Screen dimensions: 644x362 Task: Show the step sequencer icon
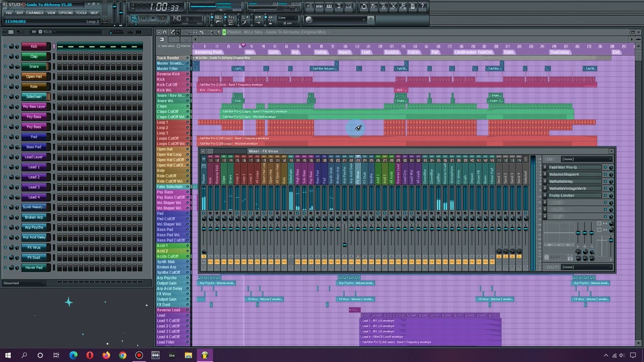[319, 7]
